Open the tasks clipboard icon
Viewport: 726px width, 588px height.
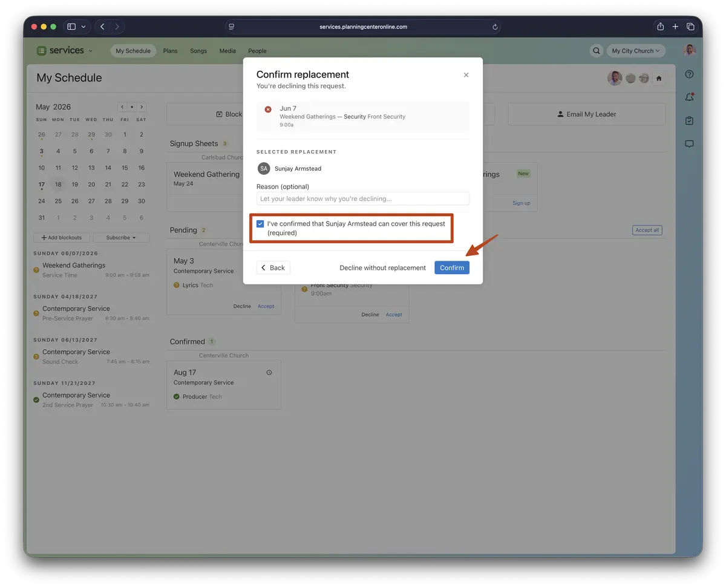(x=689, y=121)
